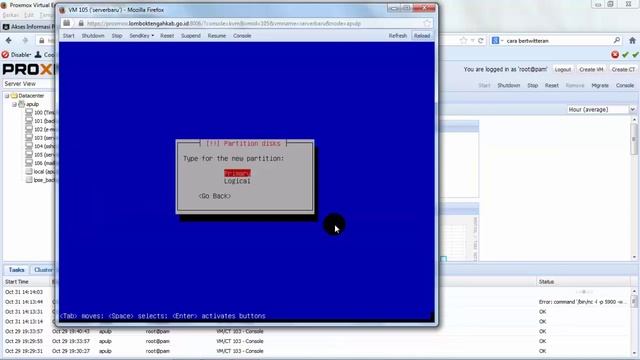
Task: Open the Server View dropdown
Action: coord(29,84)
